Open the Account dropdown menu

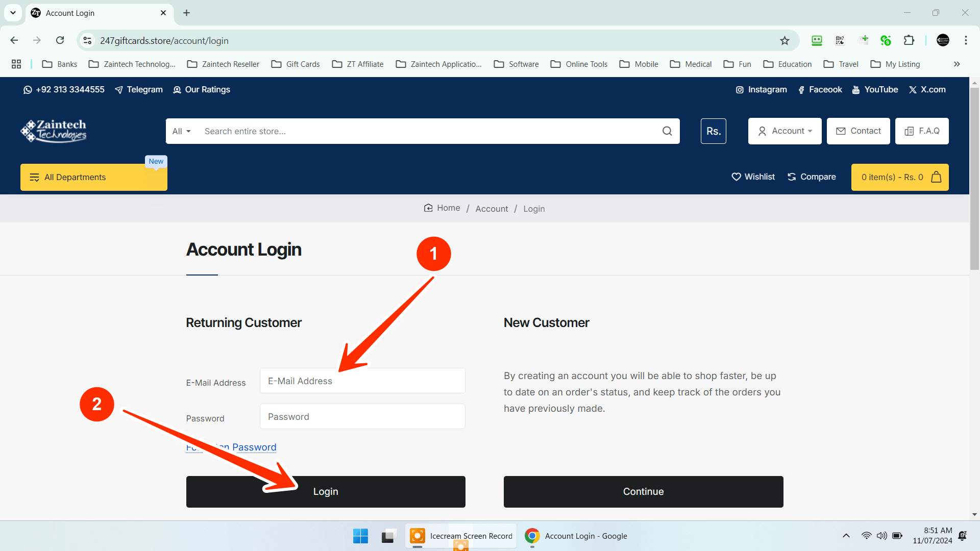[x=785, y=131]
